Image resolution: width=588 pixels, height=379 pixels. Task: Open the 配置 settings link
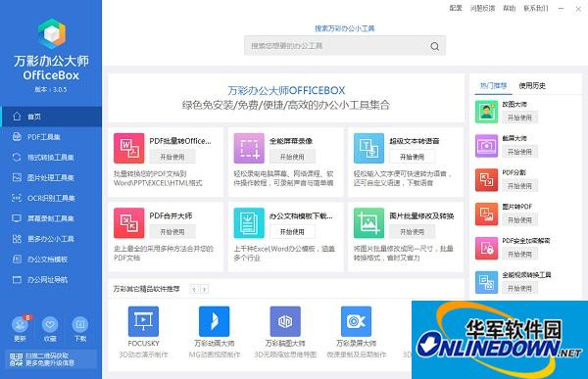456,8
